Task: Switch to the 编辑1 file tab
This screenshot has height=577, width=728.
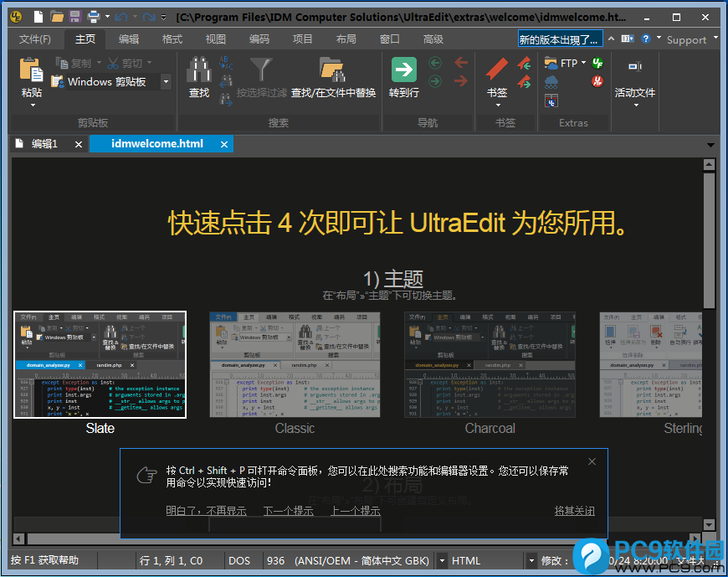Action: 44,144
